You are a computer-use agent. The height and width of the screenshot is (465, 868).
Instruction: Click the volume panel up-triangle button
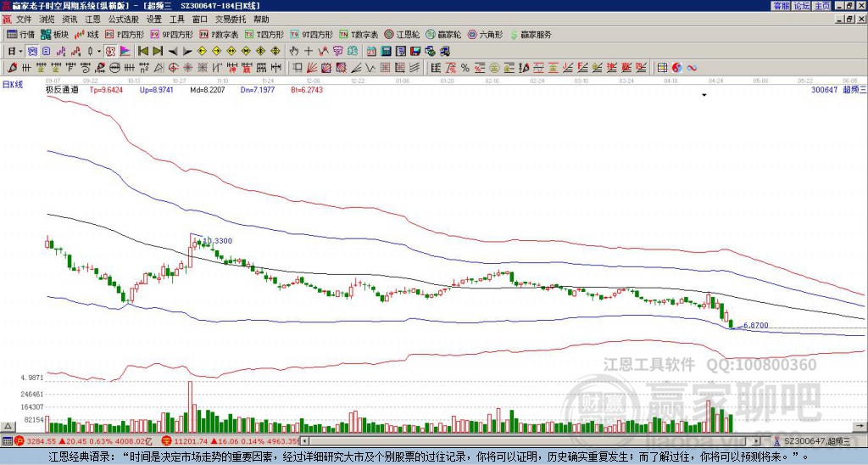point(8,426)
